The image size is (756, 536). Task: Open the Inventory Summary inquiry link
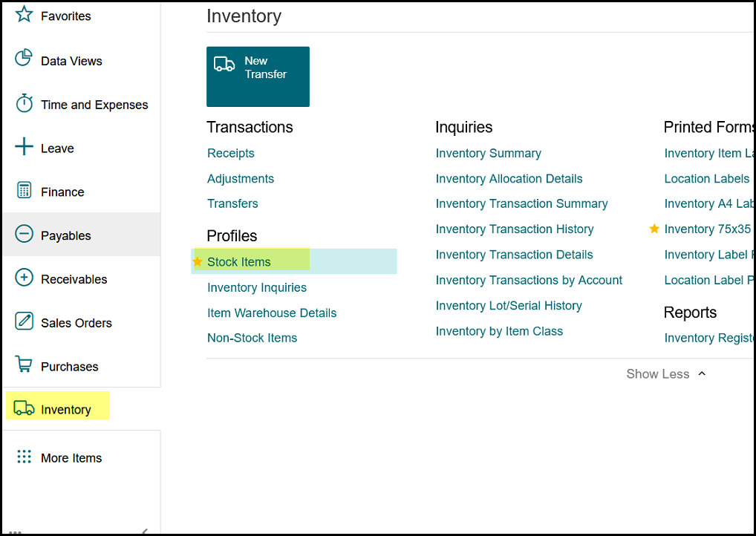point(488,154)
